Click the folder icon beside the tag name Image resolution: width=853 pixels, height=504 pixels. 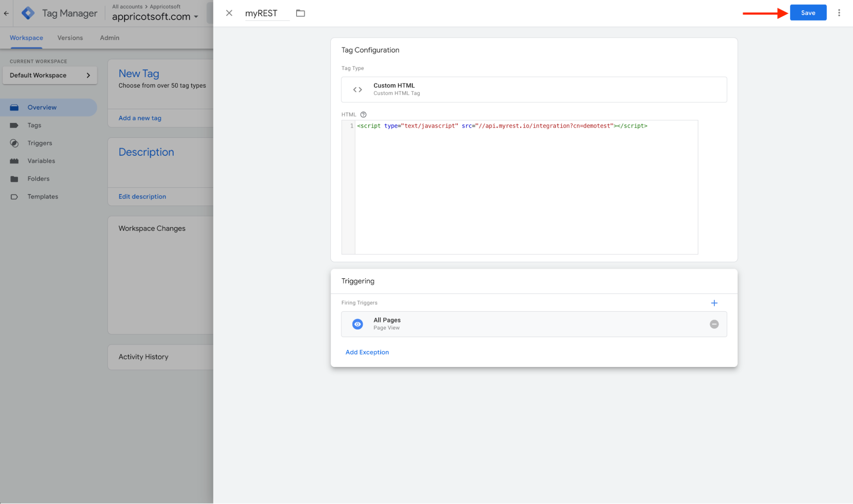click(300, 13)
